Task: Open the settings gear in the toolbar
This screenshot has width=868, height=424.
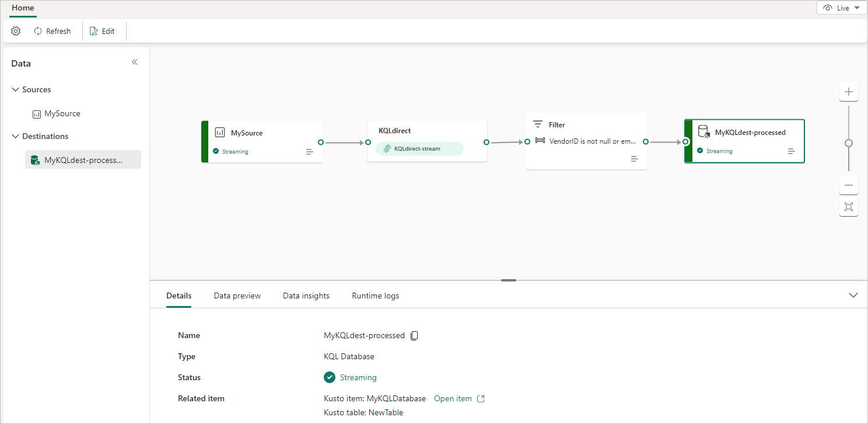Action: pos(16,31)
